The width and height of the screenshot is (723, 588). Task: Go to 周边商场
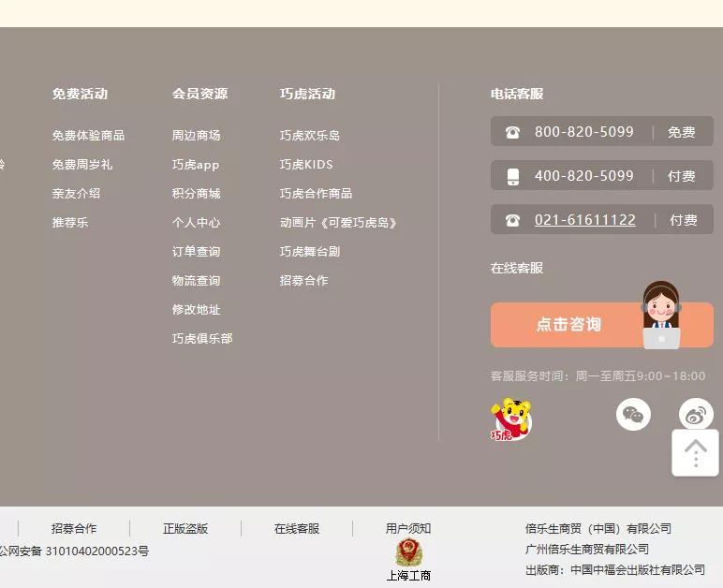(196, 136)
